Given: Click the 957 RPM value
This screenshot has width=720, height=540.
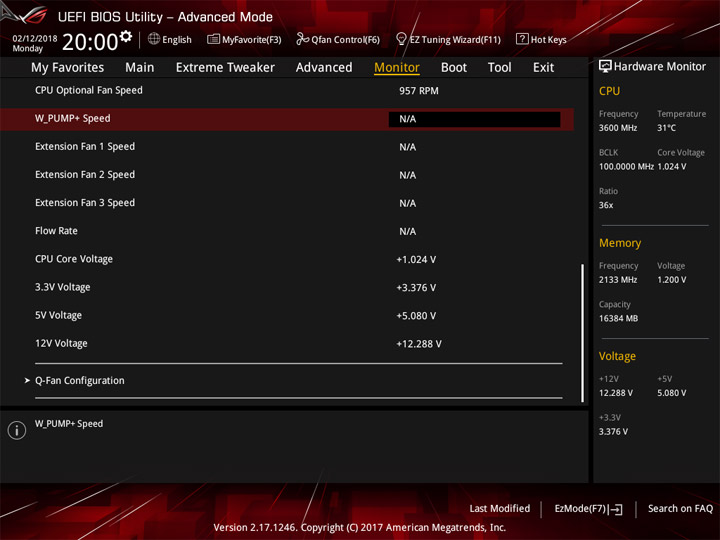Looking at the screenshot, I should (x=419, y=91).
